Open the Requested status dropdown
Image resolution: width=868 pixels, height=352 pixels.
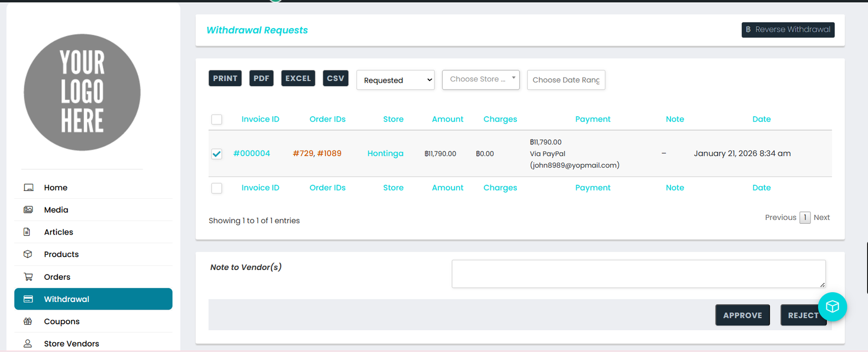(395, 80)
